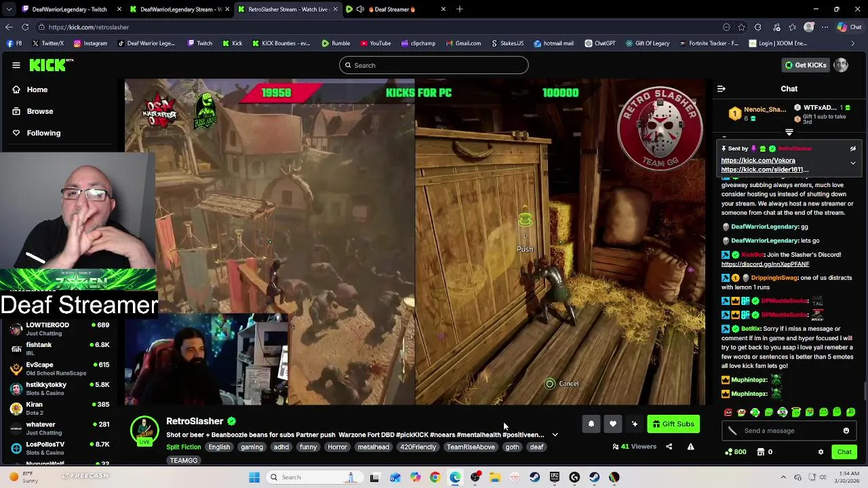Show the 41 Viewers list
This screenshot has height=488, width=868.
634,447
